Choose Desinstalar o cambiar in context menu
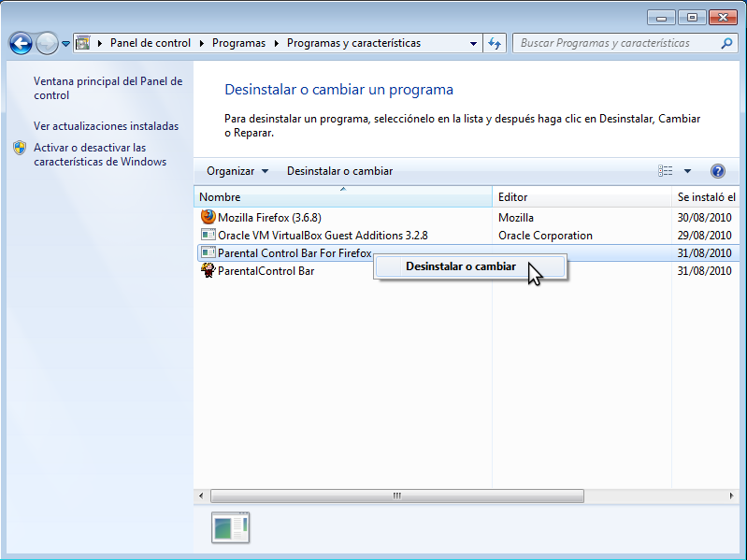The width and height of the screenshot is (747, 560). (470, 266)
